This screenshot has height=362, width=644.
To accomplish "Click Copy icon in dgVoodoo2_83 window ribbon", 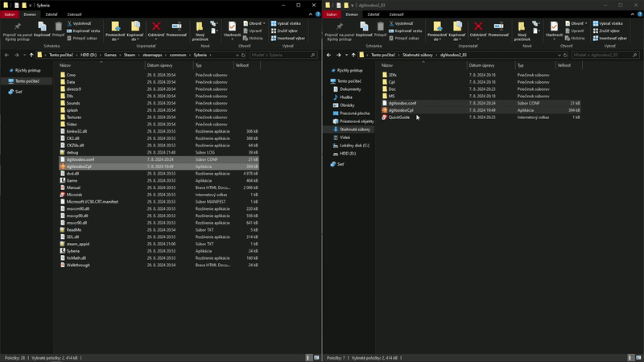I will pyautogui.click(x=364, y=27).
